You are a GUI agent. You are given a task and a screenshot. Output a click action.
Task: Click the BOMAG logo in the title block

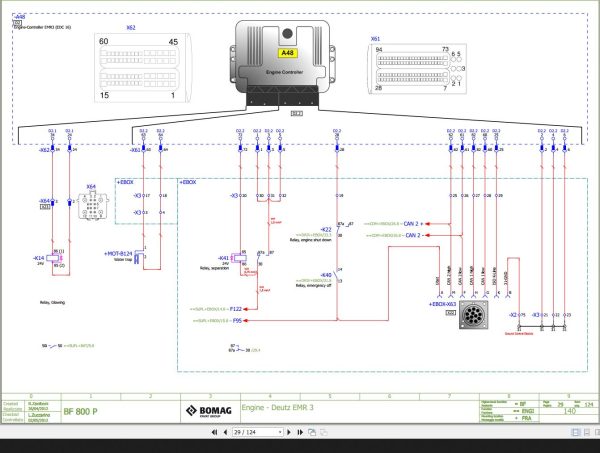point(209,411)
